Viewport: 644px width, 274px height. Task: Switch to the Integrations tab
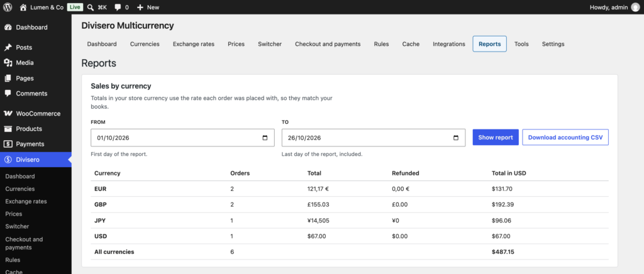(449, 44)
